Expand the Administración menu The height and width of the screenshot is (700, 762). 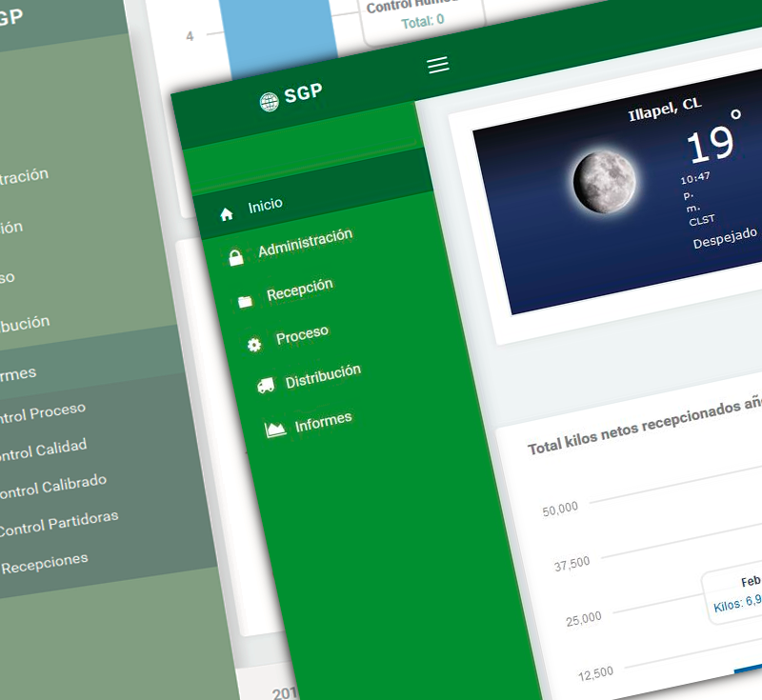click(305, 243)
